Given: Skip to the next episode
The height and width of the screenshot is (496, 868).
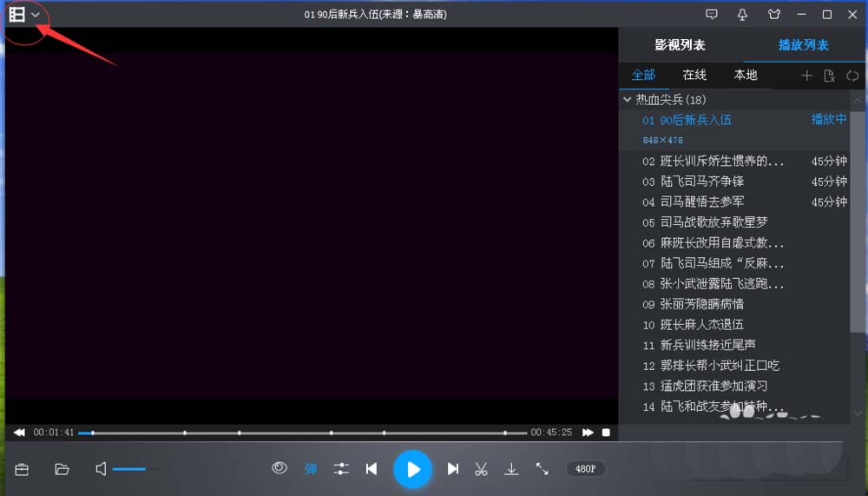Looking at the screenshot, I should pos(453,469).
